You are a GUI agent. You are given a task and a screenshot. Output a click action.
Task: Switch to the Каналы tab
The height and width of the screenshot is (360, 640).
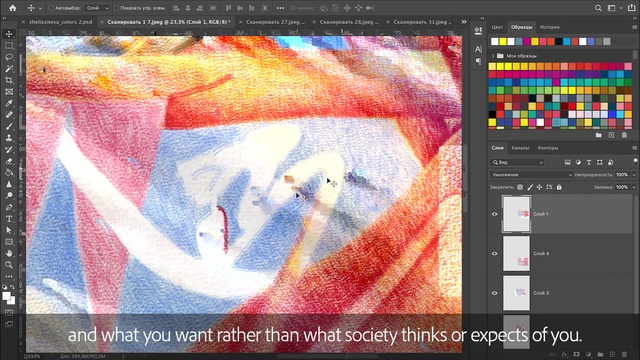click(520, 148)
